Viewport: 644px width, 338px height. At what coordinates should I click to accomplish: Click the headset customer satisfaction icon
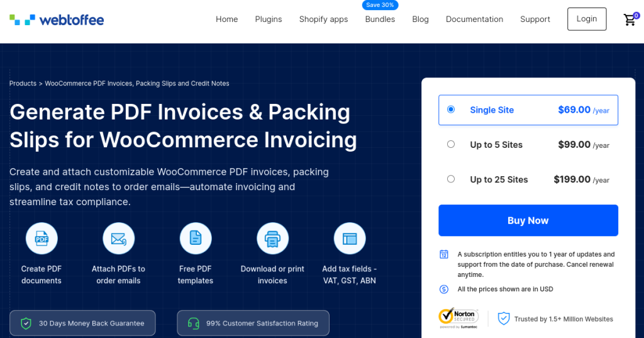coord(194,324)
